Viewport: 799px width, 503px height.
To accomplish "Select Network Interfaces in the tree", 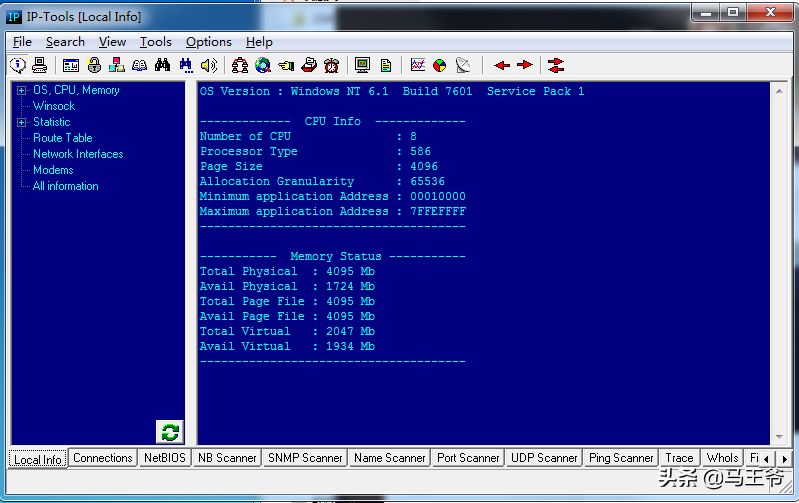I will coord(78,154).
